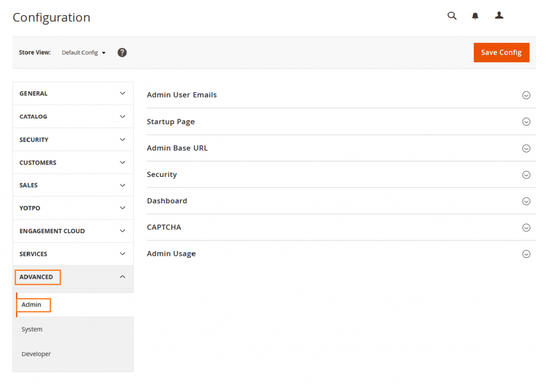Select the Admin sub-tab under Advanced

pos(31,304)
